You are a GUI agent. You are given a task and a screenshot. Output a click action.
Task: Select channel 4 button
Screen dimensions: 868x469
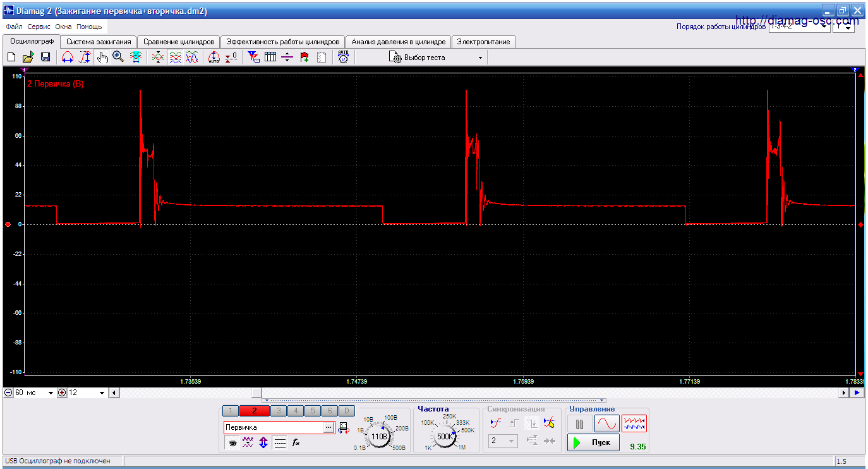296,411
